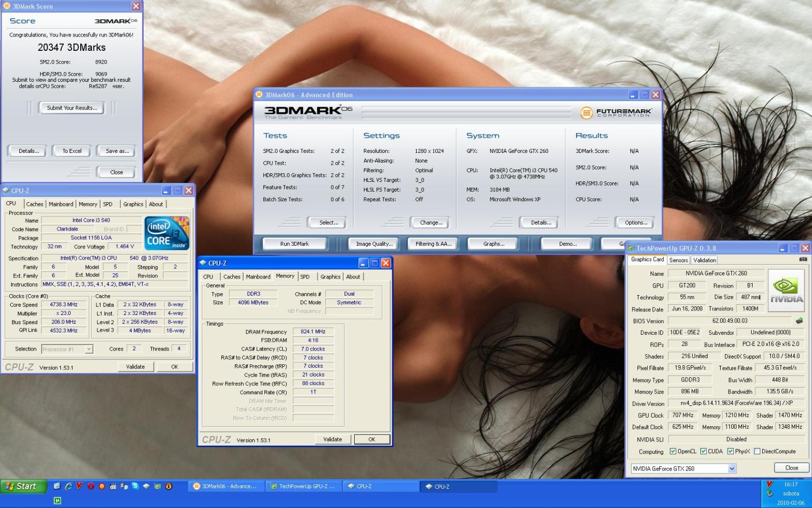Viewport: 812px width, 508px height.
Task: Click the '20347 3DMarks' score text
Action: (72, 47)
